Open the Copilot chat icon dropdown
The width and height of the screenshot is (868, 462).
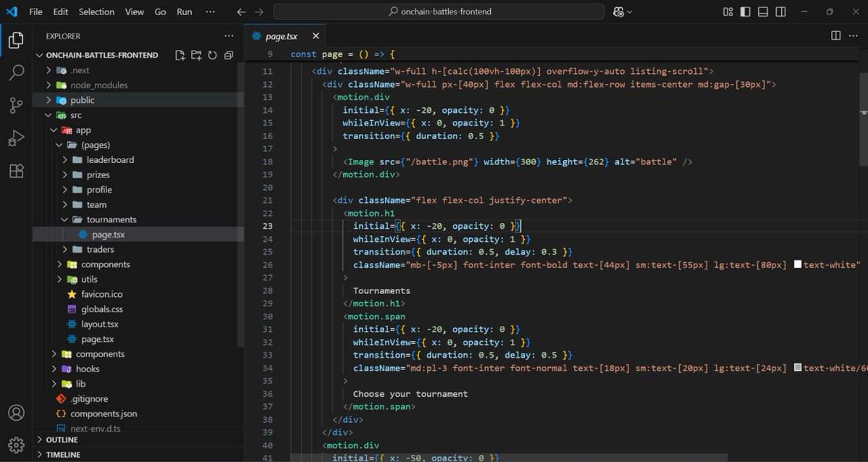pyautogui.click(x=622, y=12)
